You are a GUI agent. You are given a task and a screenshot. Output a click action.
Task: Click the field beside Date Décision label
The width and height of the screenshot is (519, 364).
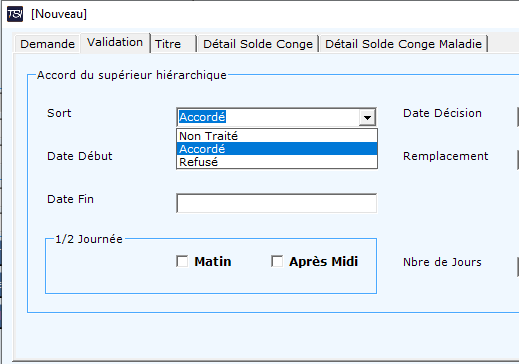[x=518, y=117]
